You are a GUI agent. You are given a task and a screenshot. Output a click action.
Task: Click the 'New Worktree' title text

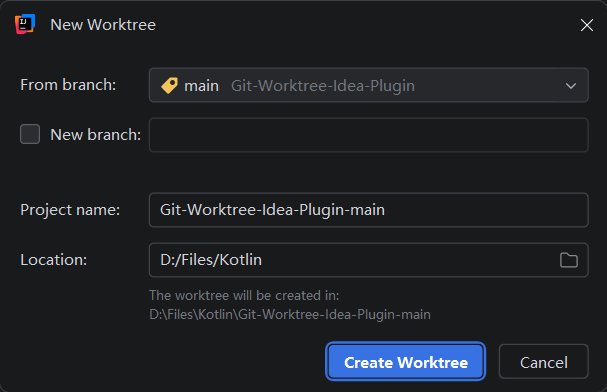pos(103,25)
